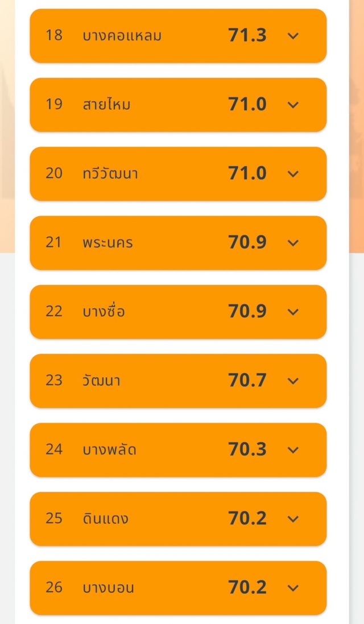Expand the พระนคร row chevron
This screenshot has height=624, width=364.
click(293, 243)
